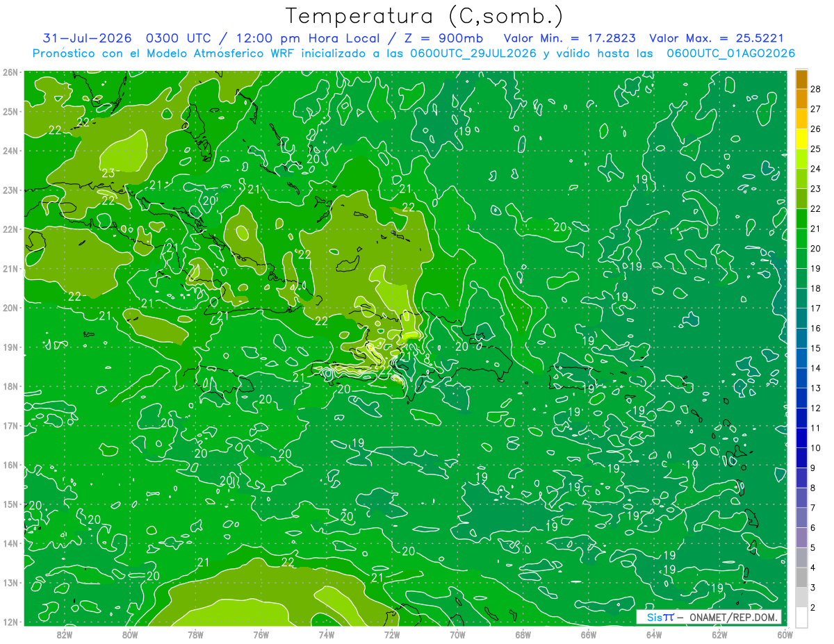
Task: Click the '12N' latitude axis label
Action: pos(11,622)
